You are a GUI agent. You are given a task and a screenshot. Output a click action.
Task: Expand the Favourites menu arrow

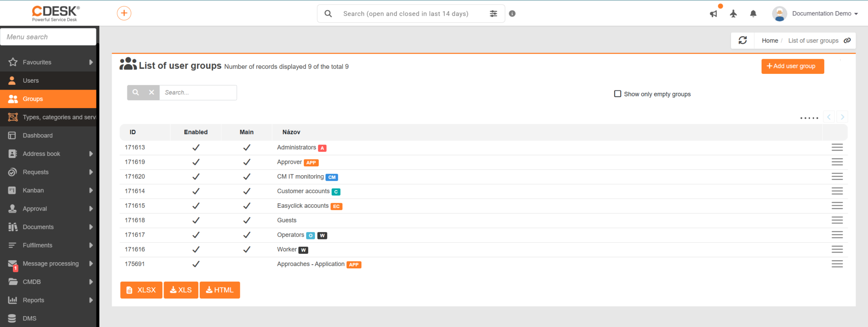pos(91,62)
